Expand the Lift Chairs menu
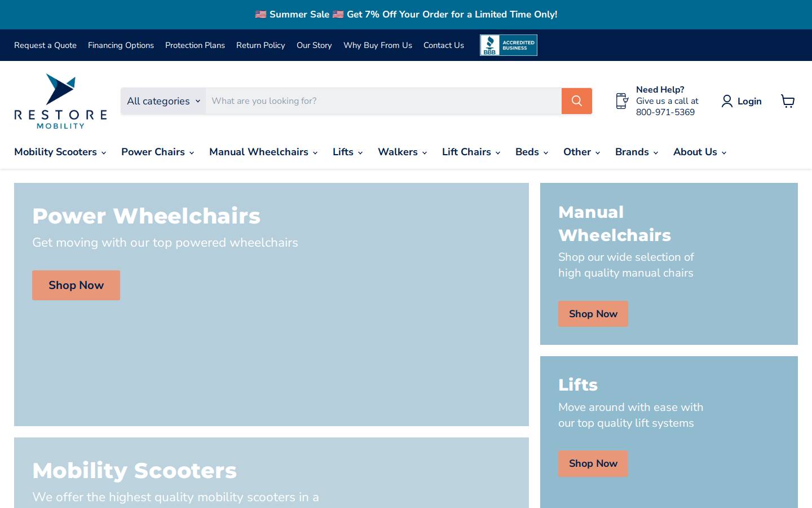Viewport: 812px width, 508px height. point(471,152)
